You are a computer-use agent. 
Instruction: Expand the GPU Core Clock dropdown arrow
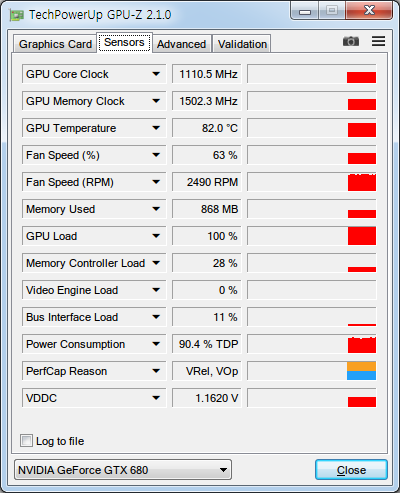pos(156,74)
